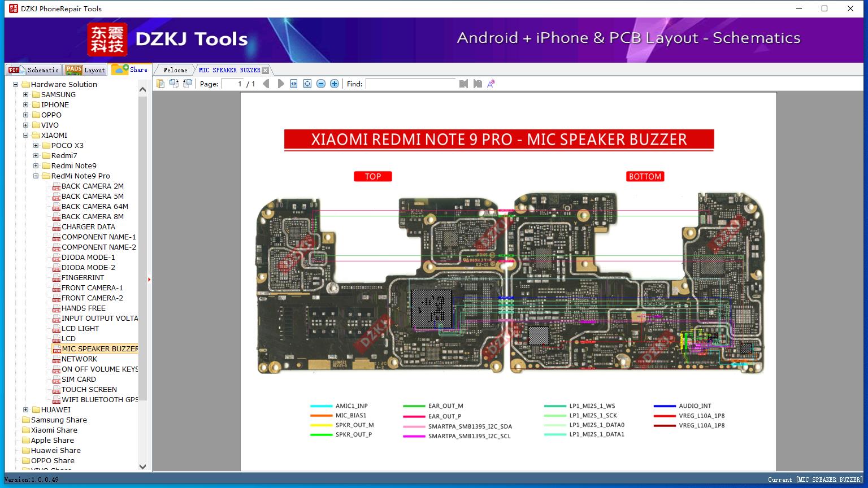This screenshot has height=488, width=868.
Task: Open HANDS FREE document
Action: [84, 308]
